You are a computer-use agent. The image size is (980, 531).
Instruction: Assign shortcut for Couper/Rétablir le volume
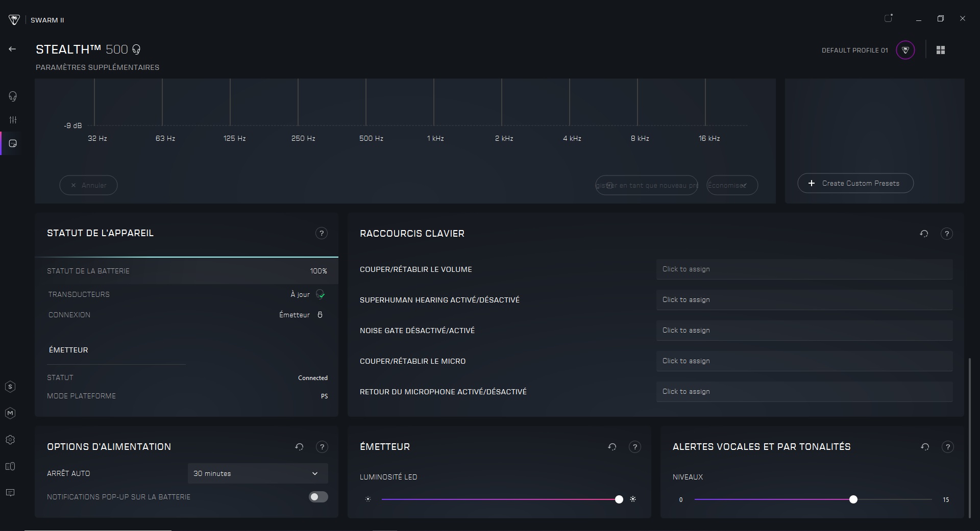click(804, 269)
